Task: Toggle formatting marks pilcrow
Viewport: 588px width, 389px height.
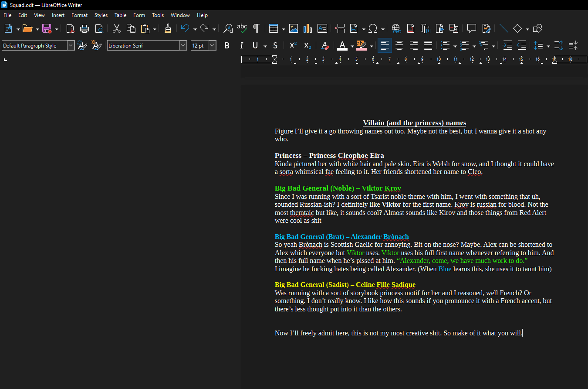Action: [256, 29]
